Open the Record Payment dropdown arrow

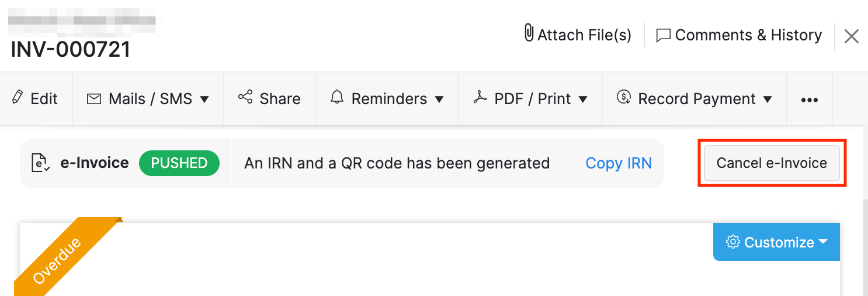(768, 99)
